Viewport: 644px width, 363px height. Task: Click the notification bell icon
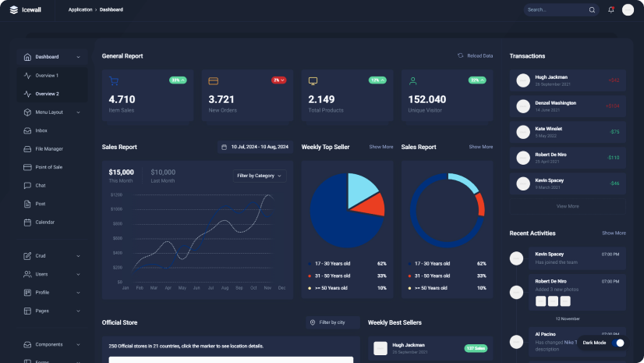click(610, 10)
